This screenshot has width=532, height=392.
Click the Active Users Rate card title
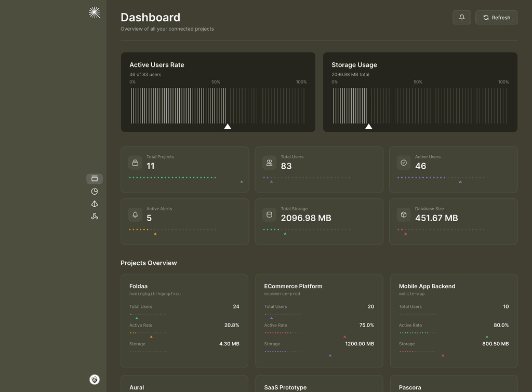click(157, 65)
